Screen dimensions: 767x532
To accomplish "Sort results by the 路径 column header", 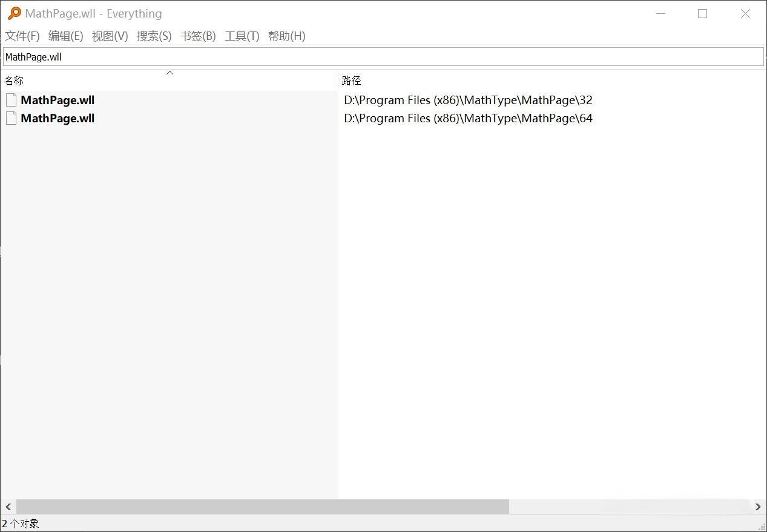I will (552, 80).
